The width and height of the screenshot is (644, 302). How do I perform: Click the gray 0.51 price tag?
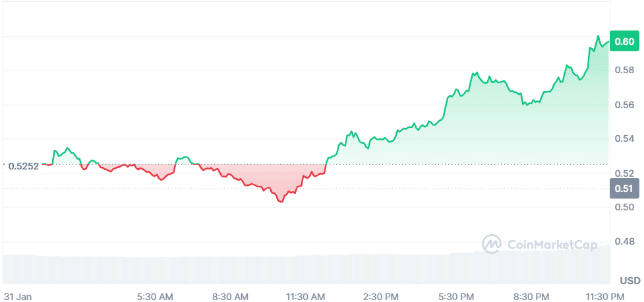click(x=624, y=189)
